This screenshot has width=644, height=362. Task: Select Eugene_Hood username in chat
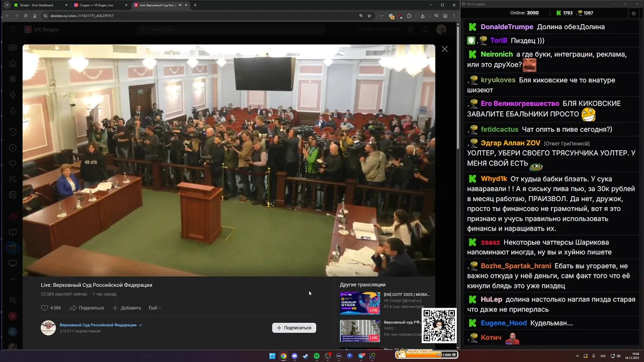(504, 323)
